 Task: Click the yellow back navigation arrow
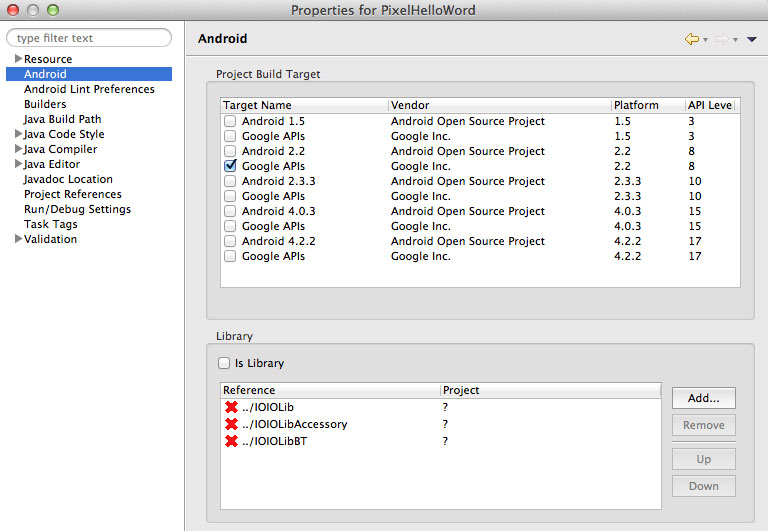coord(692,39)
